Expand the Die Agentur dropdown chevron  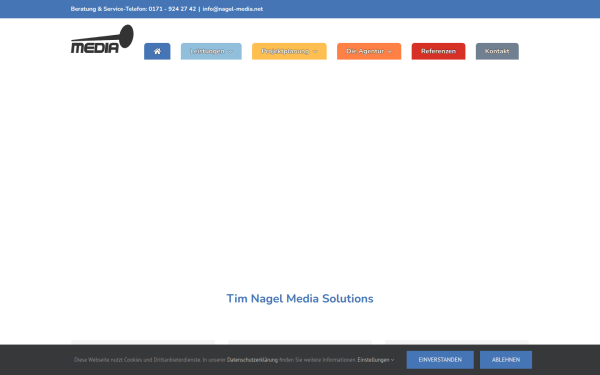(390, 52)
